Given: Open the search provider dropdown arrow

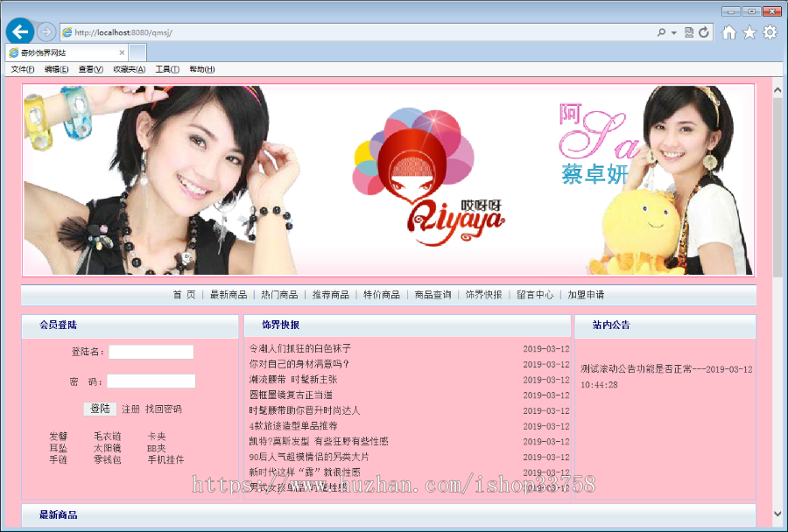Looking at the screenshot, I should coord(673,31).
